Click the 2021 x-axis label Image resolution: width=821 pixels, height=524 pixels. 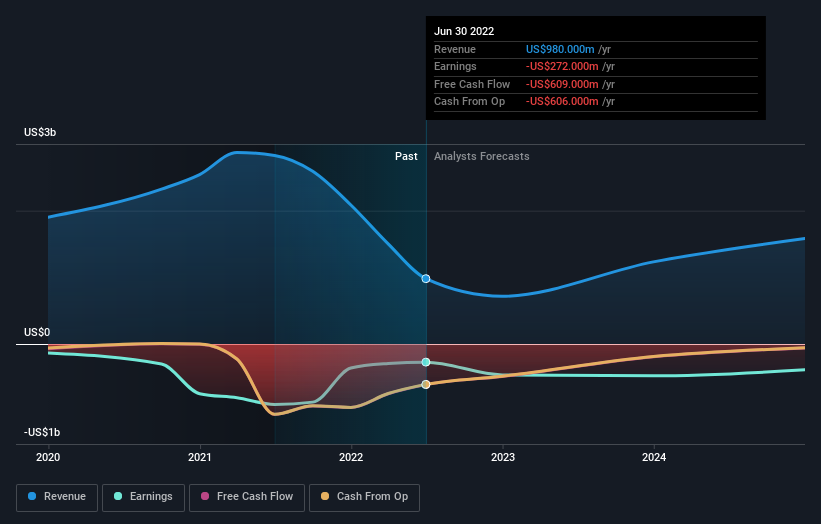tap(199, 457)
